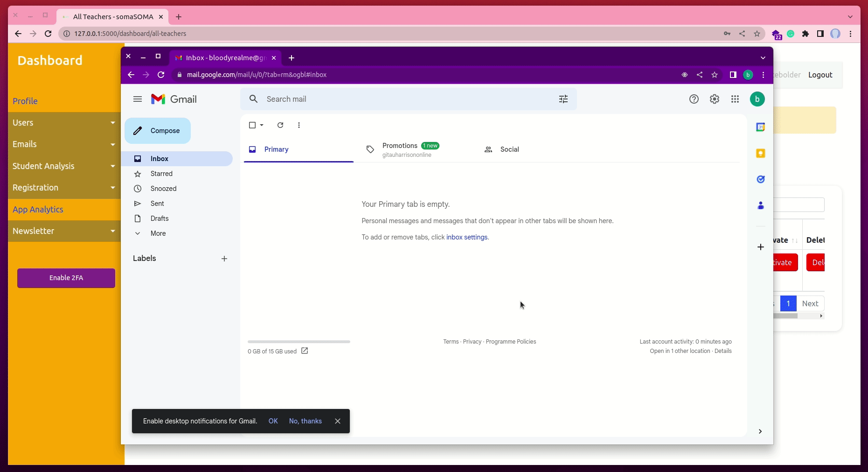Open Google Tasks side panel icon
This screenshot has width=868, height=472.
click(x=760, y=179)
